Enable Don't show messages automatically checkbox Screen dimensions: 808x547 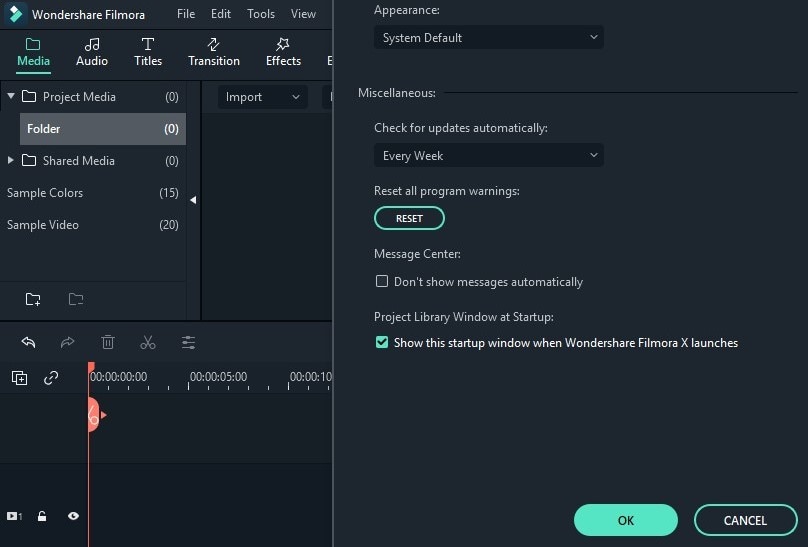point(382,282)
